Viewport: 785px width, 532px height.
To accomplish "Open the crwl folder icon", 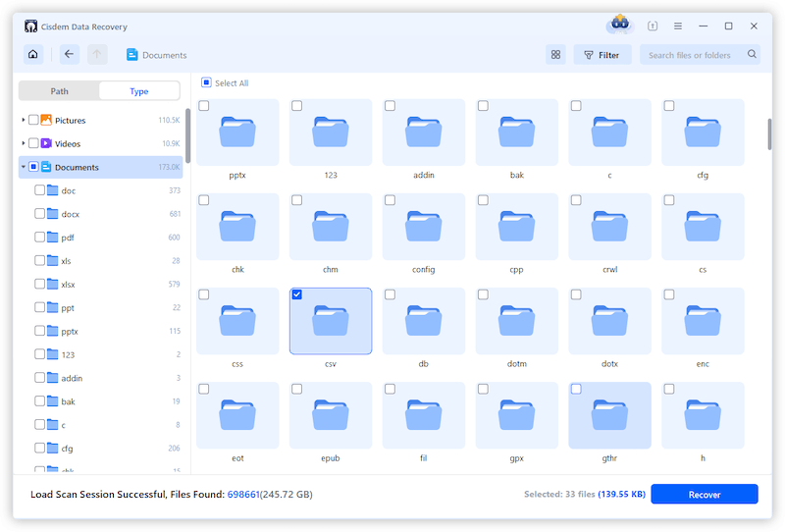I will [609, 227].
